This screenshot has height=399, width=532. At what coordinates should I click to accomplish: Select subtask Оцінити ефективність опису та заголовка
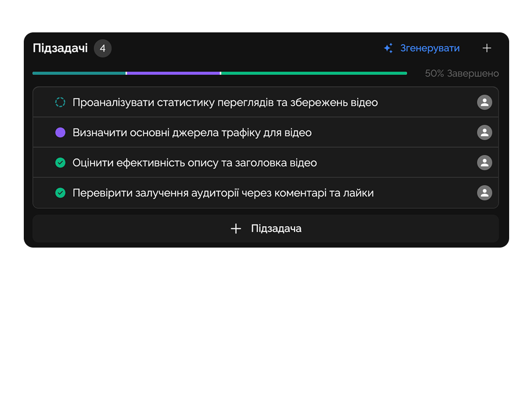click(x=195, y=163)
